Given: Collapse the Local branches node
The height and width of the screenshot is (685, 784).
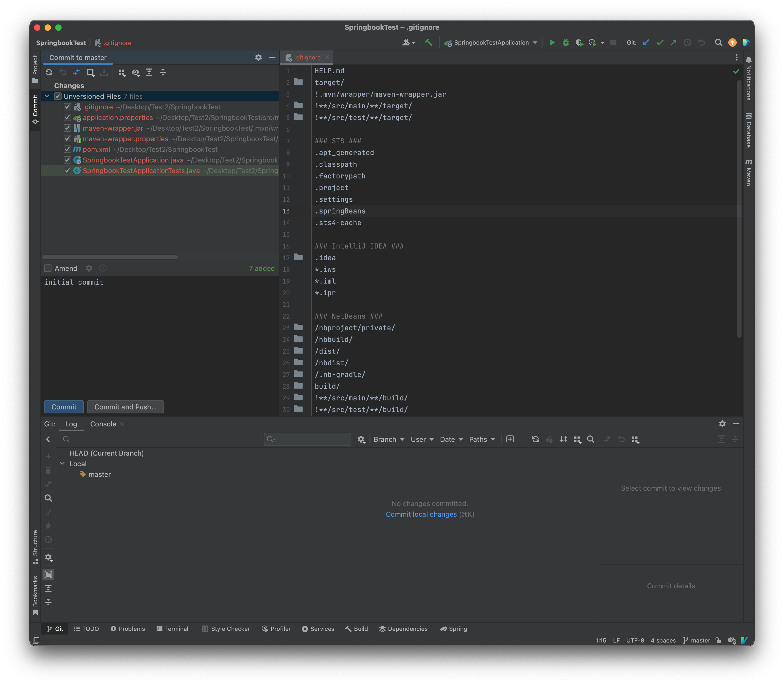Looking at the screenshot, I should (x=63, y=463).
